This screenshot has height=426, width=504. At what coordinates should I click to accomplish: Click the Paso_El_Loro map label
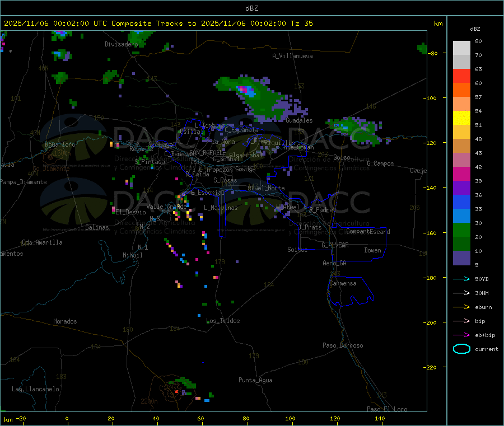pos(387,409)
